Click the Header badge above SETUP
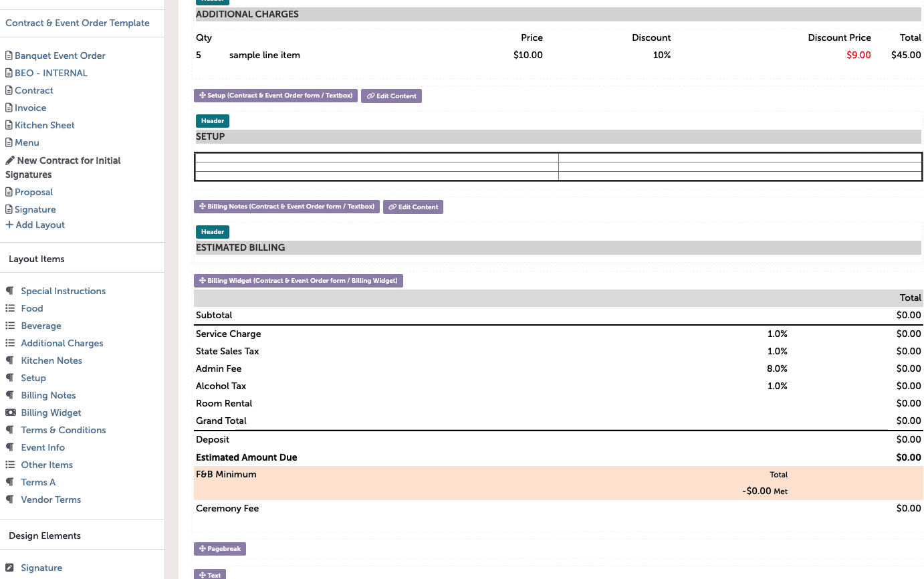 coord(212,121)
